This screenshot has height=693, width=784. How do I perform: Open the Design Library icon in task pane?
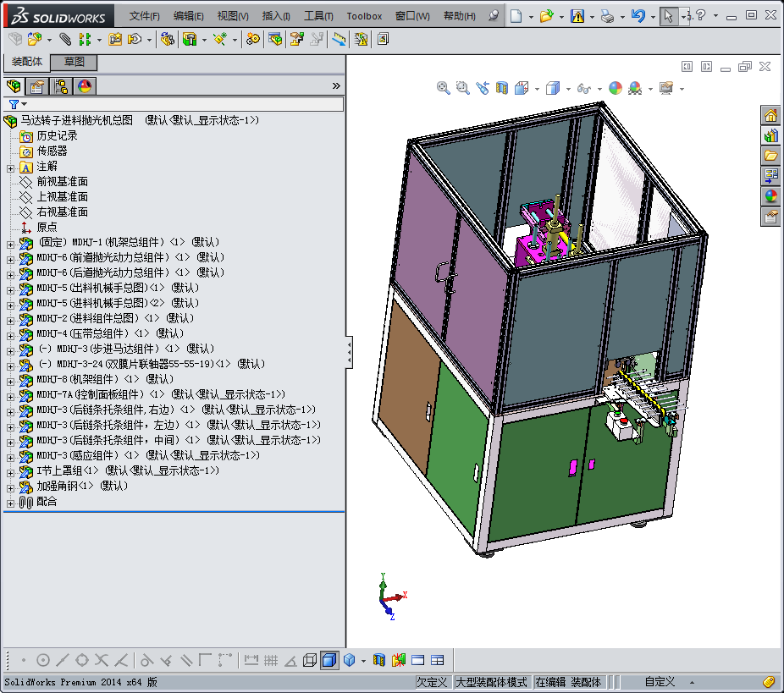770,135
